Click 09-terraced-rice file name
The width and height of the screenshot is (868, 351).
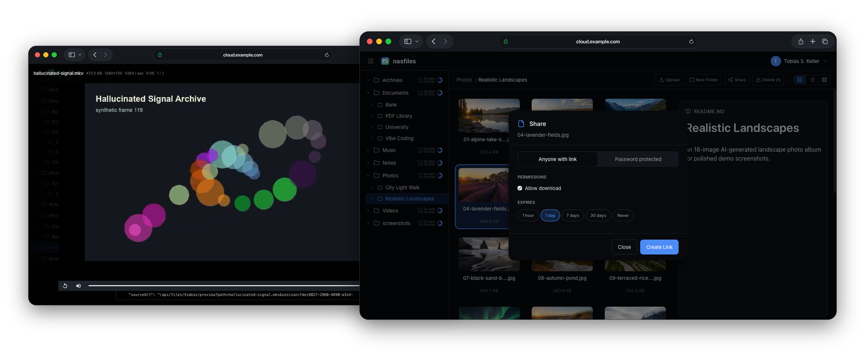click(x=635, y=278)
